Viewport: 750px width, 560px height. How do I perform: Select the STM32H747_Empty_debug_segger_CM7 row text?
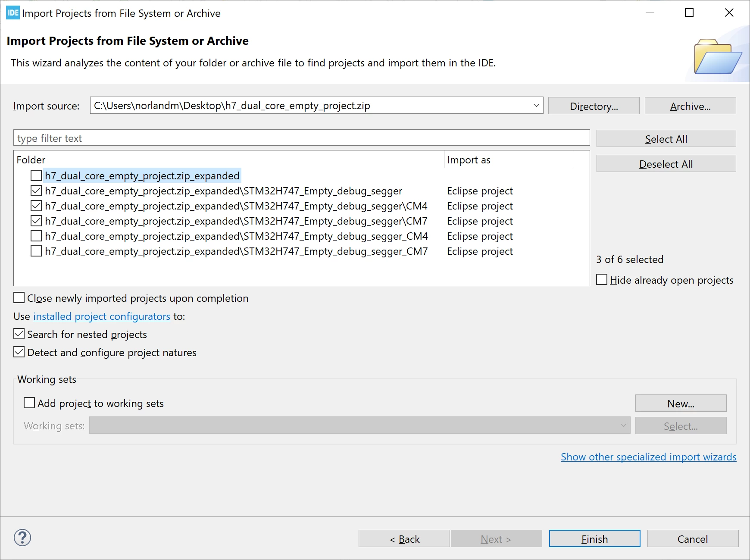pyautogui.click(x=236, y=251)
